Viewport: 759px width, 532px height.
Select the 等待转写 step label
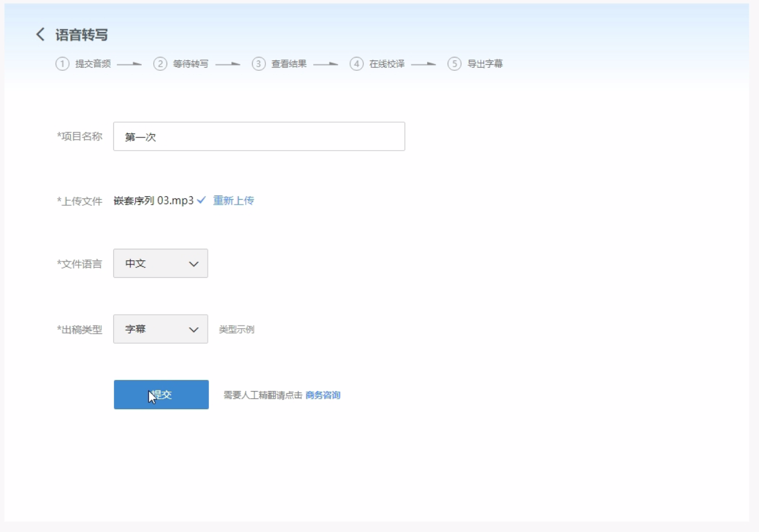pyautogui.click(x=190, y=64)
